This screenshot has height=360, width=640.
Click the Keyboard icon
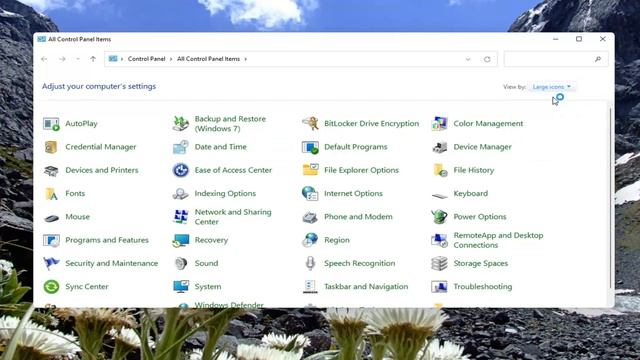click(x=440, y=196)
